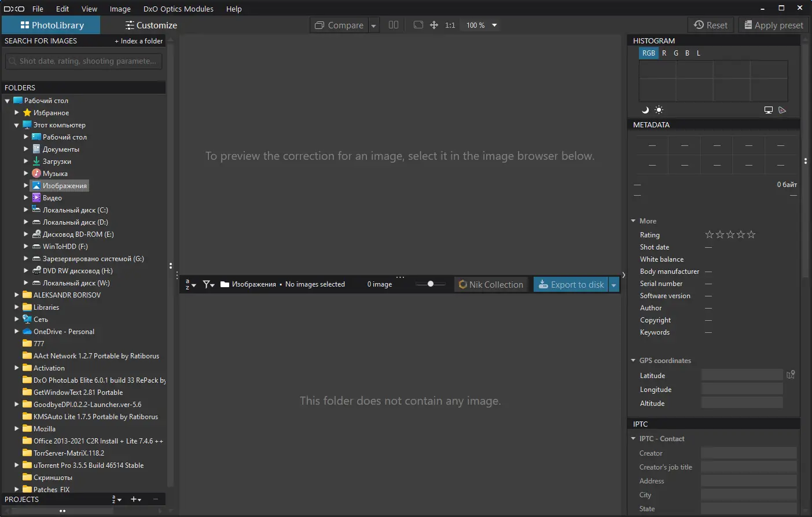Select the OneDrive - Personal cloud icon
The image size is (812, 517).
coord(27,332)
